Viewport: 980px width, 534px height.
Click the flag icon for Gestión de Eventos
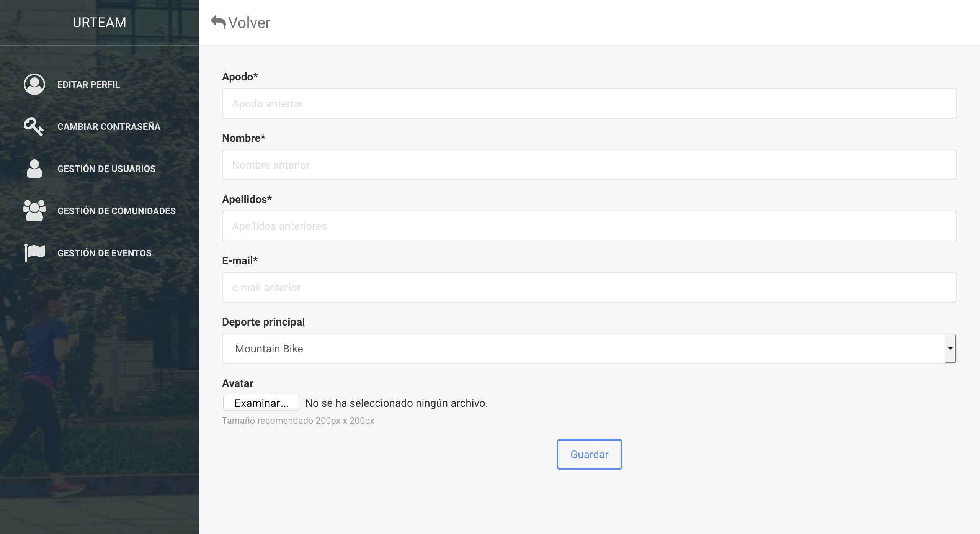(x=35, y=253)
